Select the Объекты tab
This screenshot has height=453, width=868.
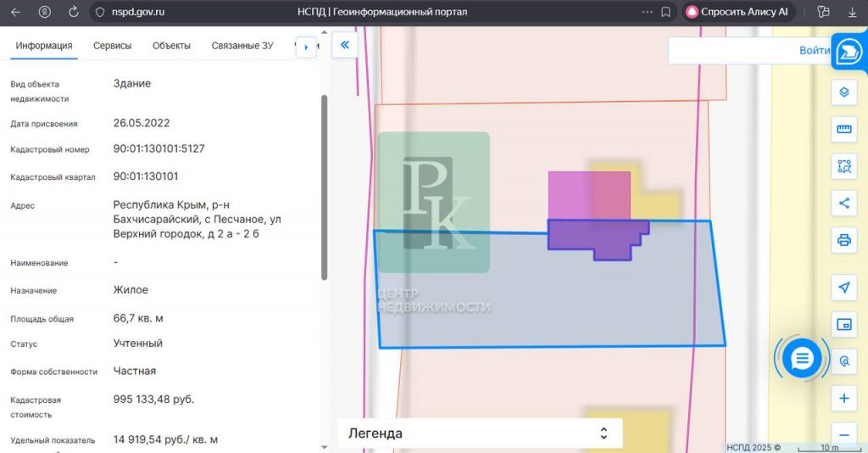pyautogui.click(x=171, y=46)
